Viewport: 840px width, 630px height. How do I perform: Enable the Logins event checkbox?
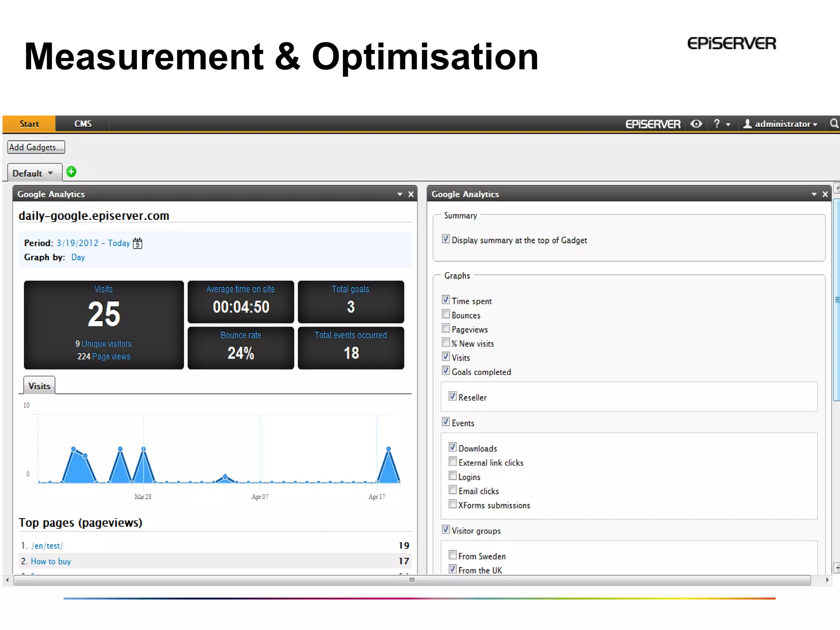[x=452, y=475]
